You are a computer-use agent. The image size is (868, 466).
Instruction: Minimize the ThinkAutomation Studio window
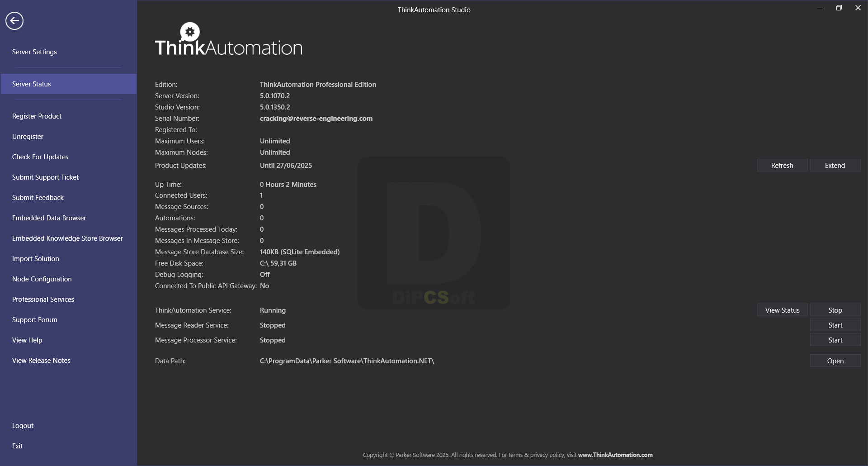pos(820,8)
